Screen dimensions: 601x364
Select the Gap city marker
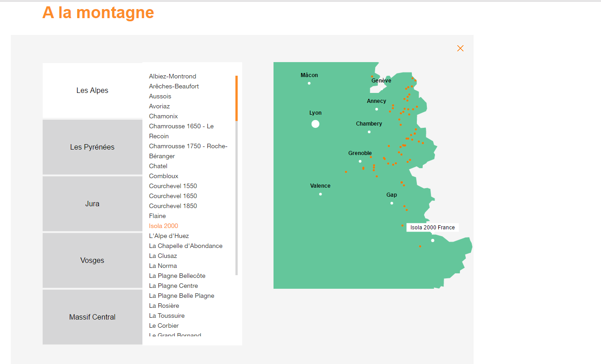392,203
